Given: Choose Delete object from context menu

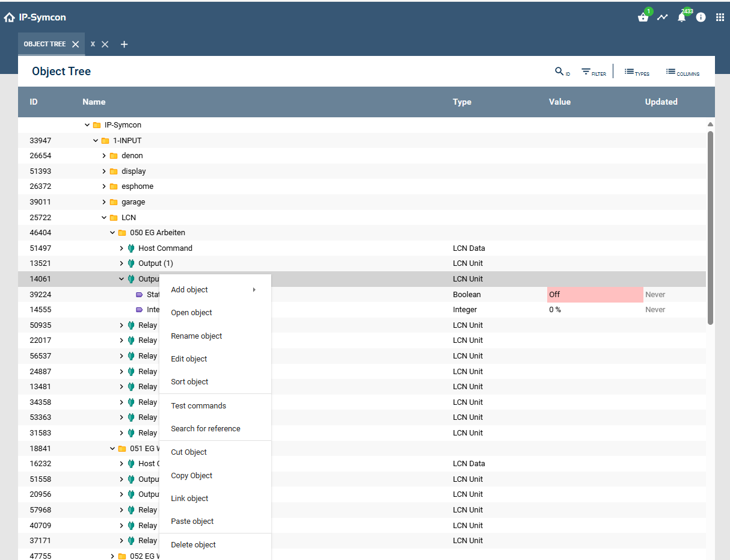Looking at the screenshot, I should 215,545.
